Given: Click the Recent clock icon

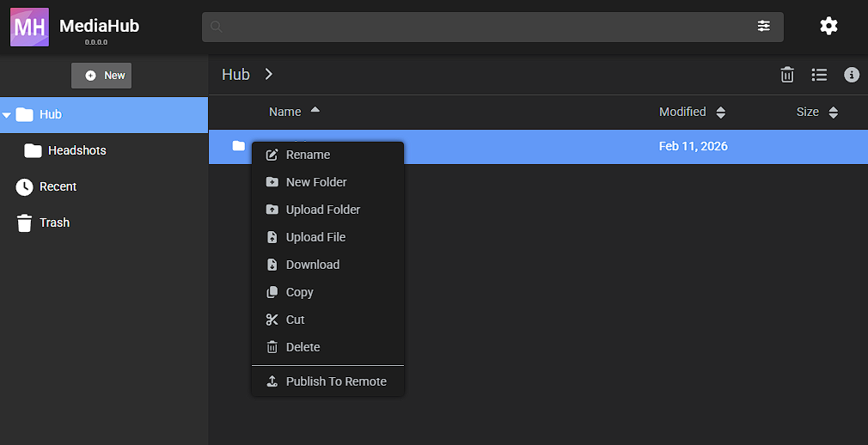Looking at the screenshot, I should tap(24, 186).
